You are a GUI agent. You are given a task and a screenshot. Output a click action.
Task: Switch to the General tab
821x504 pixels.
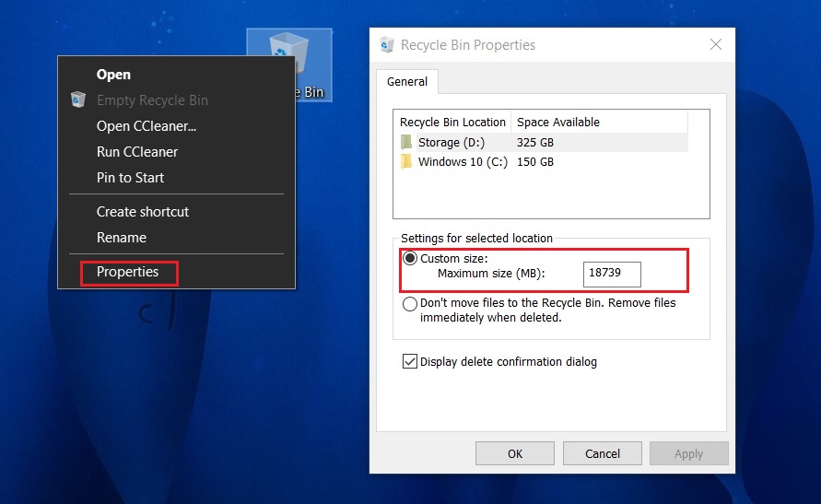407,82
